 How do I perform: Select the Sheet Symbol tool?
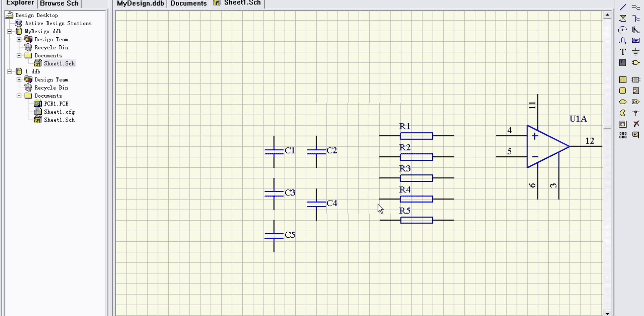(x=636, y=80)
